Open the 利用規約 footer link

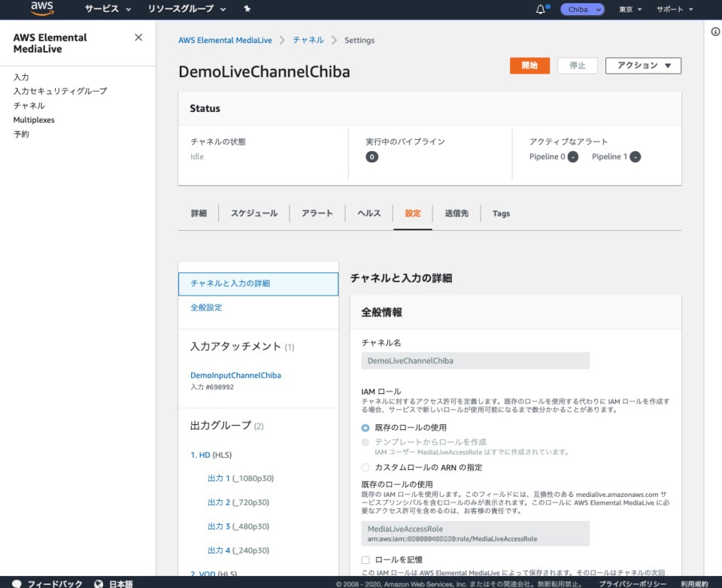(694, 583)
